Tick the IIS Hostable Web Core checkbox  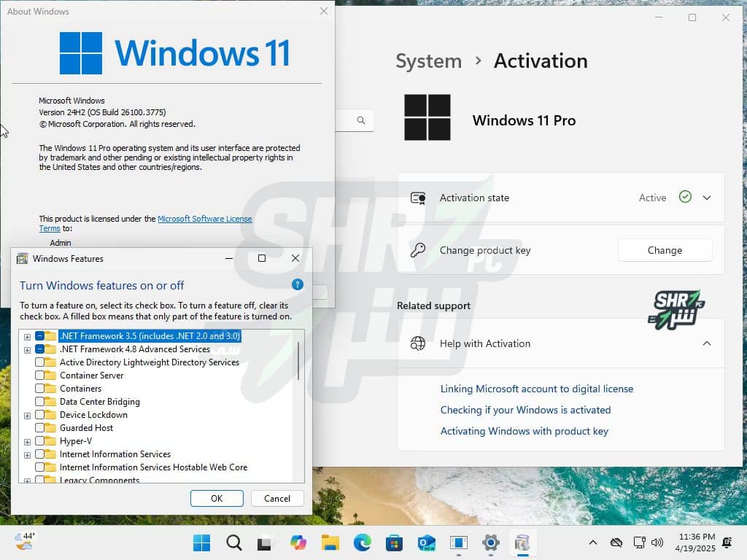[39, 467]
